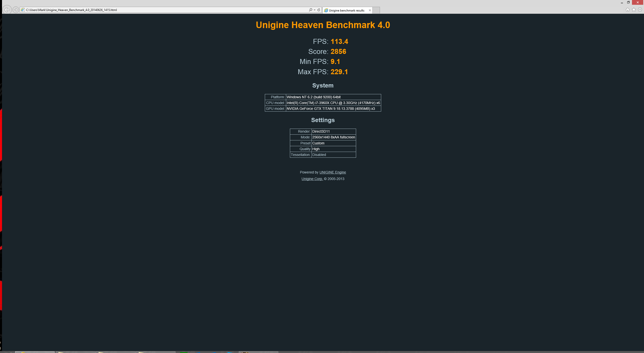
Task: Click the page icon left of the file path
Action: click(23, 10)
